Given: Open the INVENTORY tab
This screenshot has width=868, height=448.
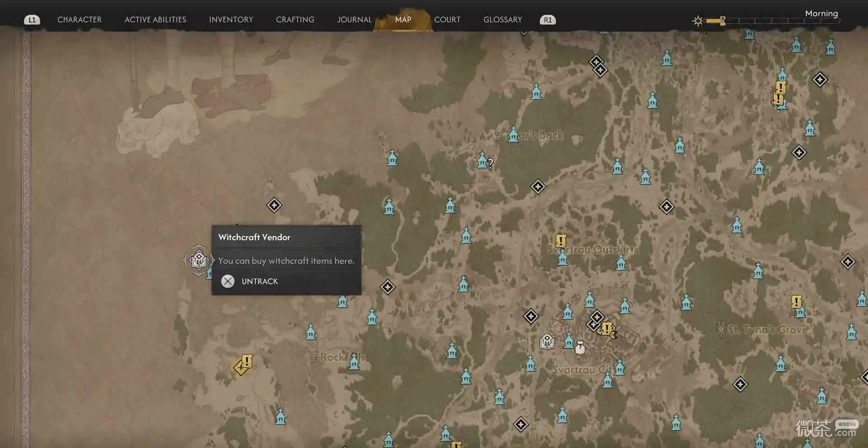Looking at the screenshot, I should coord(231,19).
